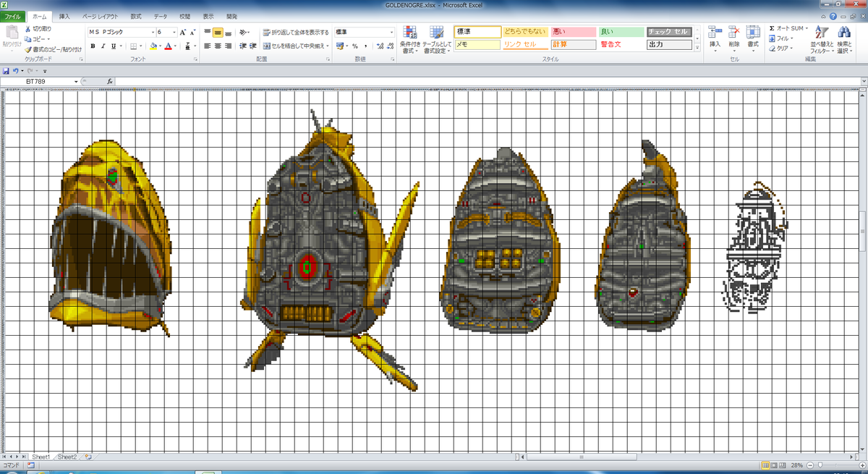This screenshot has height=474, width=868.
Task: Switch to the データ tab
Action: [x=161, y=15]
